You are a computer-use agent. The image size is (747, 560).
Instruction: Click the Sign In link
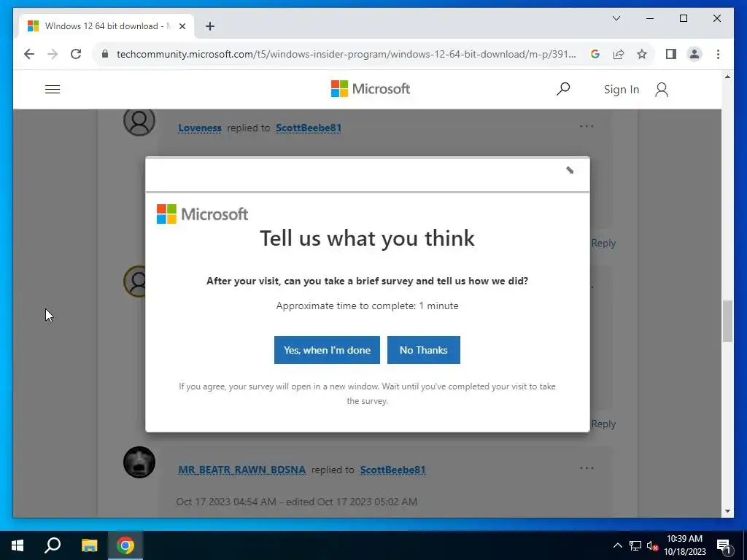pos(622,90)
